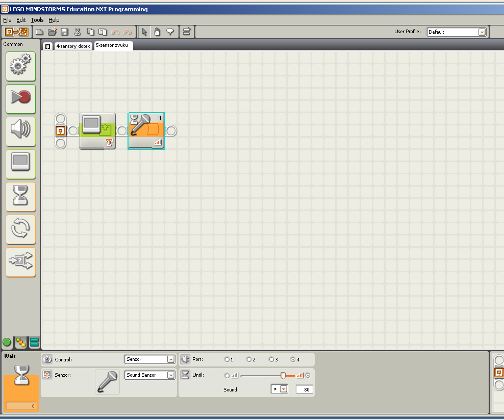
Task: Select the Wait sound sensor block on canvas
Action: pos(146,131)
